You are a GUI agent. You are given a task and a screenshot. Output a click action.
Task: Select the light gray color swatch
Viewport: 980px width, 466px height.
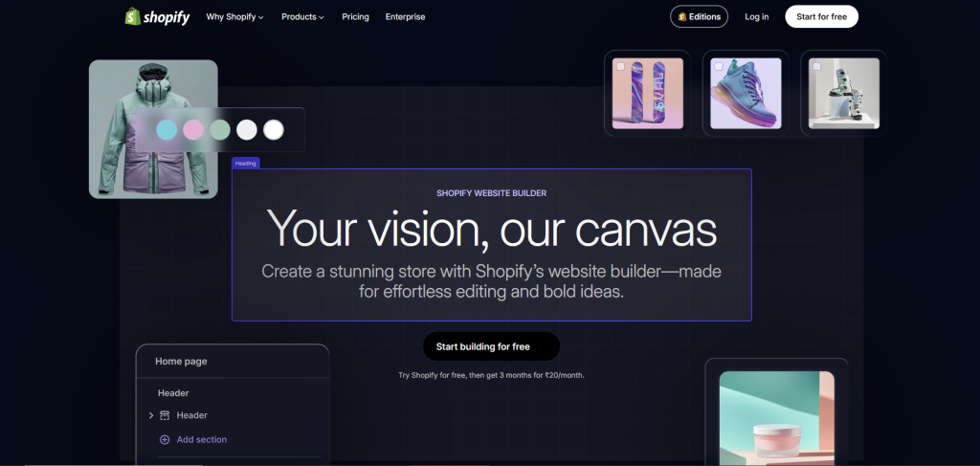point(247,130)
